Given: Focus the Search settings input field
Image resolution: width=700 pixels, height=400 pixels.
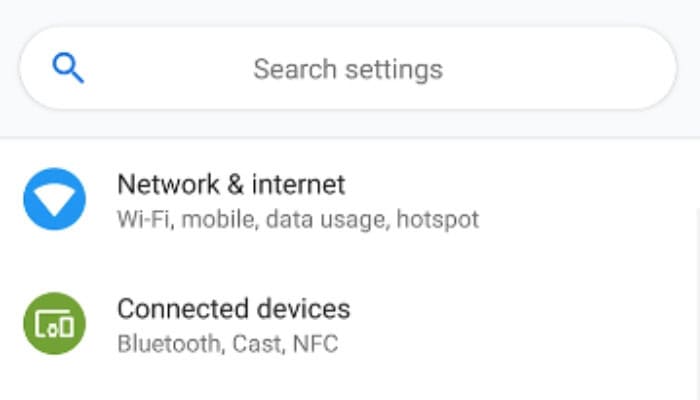Looking at the screenshot, I should click(x=348, y=68).
